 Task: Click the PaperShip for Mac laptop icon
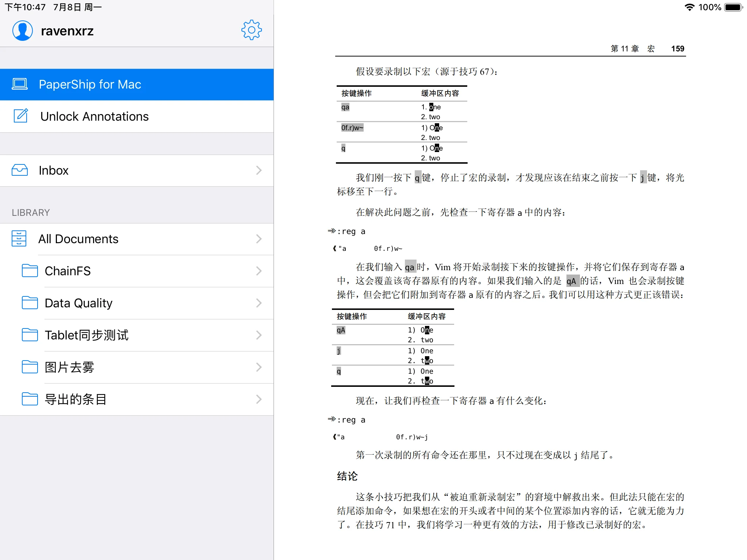click(x=20, y=84)
